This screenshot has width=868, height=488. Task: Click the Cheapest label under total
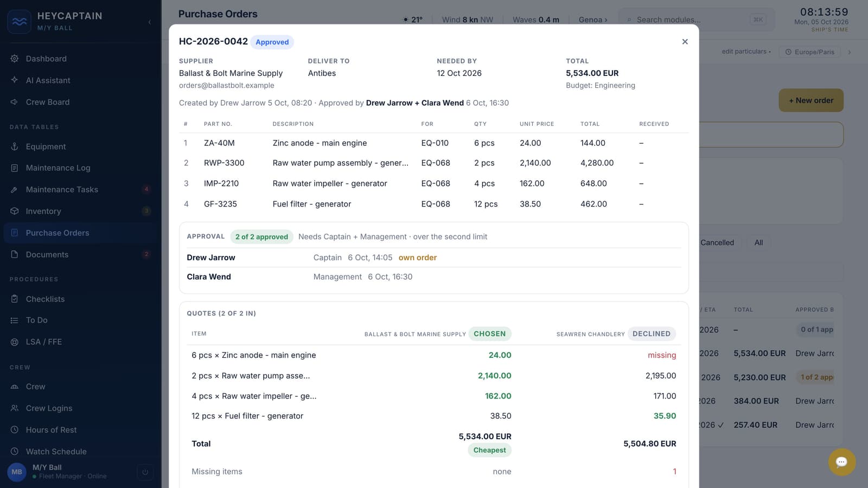pyautogui.click(x=489, y=450)
